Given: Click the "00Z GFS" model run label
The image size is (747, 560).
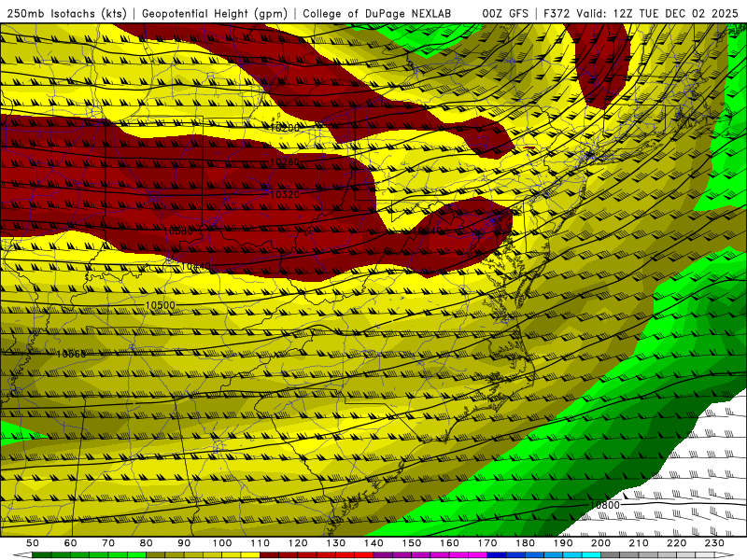Looking at the screenshot, I should click(505, 13).
